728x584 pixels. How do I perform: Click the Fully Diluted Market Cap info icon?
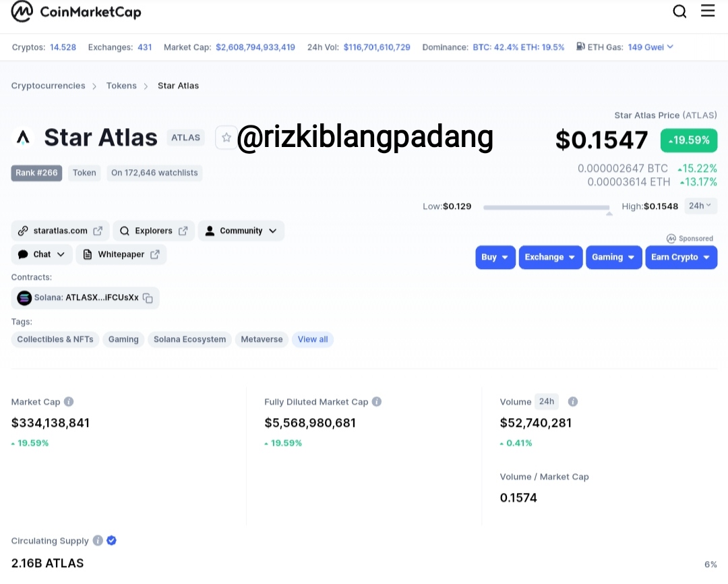377,401
